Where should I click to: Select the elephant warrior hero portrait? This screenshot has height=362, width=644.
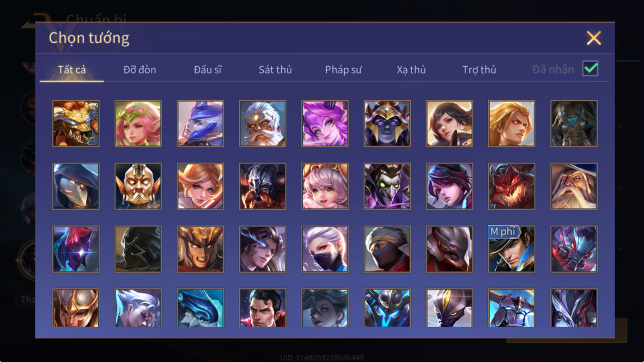pyautogui.click(x=574, y=123)
